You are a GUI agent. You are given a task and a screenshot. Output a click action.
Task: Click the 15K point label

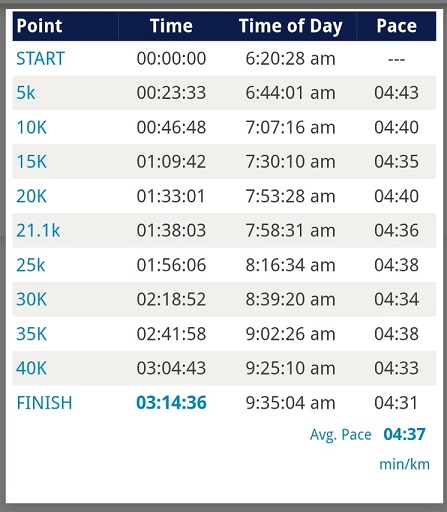point(32,162)
